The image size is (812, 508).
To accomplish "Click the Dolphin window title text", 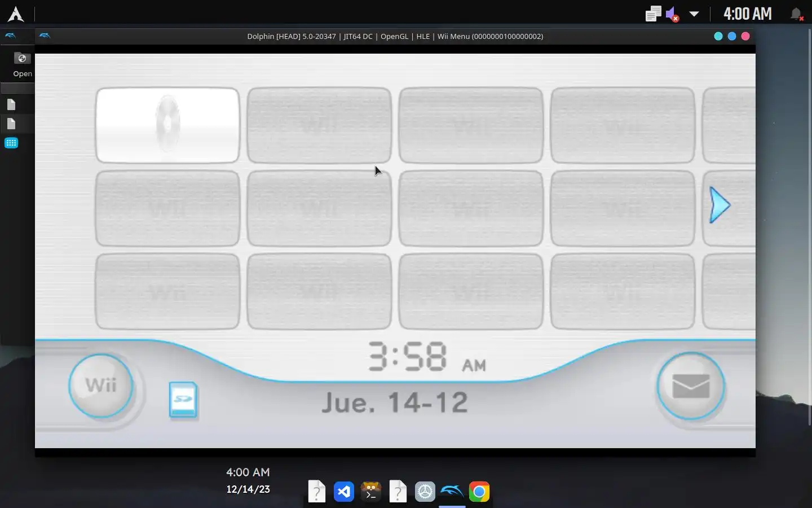I will click(x=395, y=36).
